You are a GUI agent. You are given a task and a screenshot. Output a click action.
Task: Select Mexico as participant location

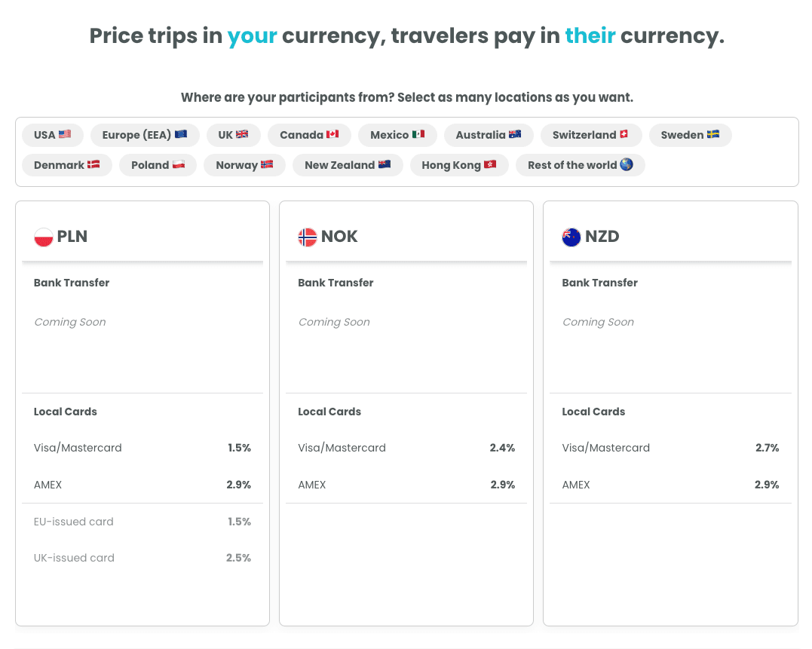pyautogui.click(x=397, y=135)
